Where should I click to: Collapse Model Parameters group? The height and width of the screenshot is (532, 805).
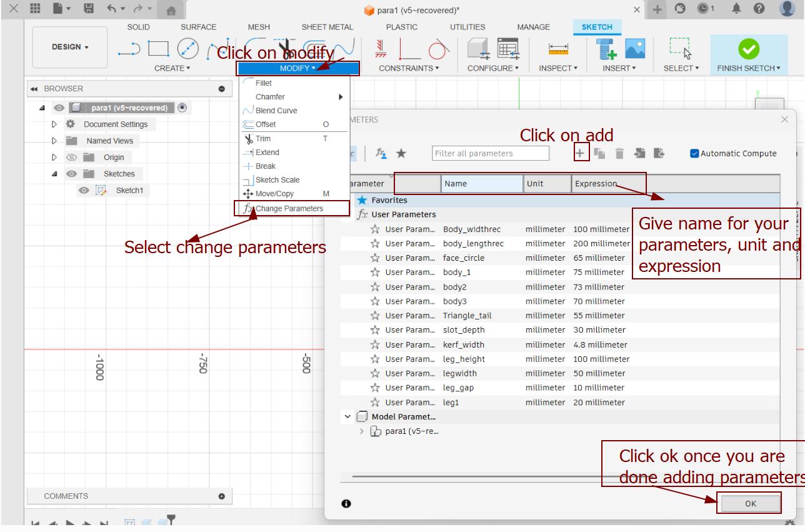tap(347, 416)
